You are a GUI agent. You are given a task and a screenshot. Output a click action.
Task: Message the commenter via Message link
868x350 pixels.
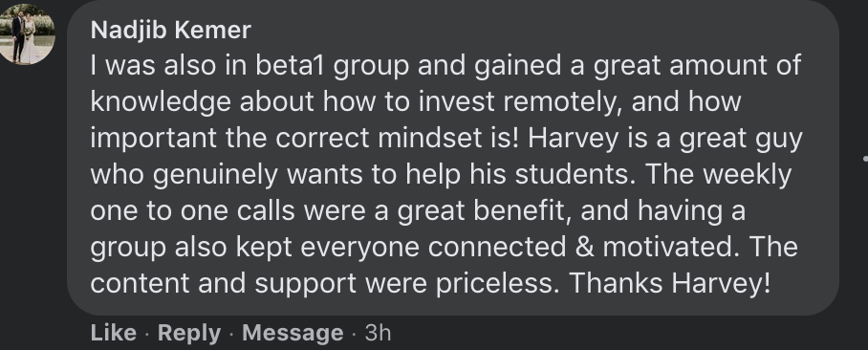(293, 333)
